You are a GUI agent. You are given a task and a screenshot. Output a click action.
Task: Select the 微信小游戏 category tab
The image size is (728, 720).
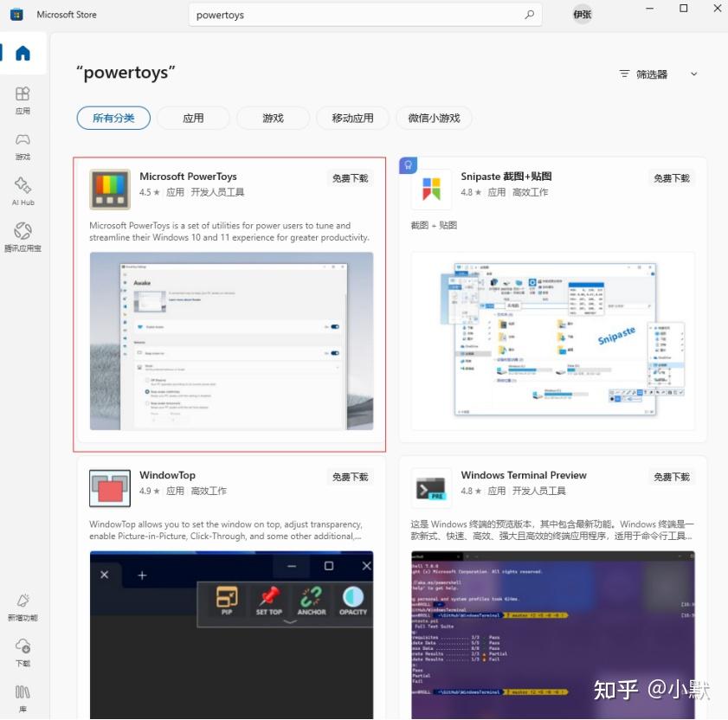434,118
